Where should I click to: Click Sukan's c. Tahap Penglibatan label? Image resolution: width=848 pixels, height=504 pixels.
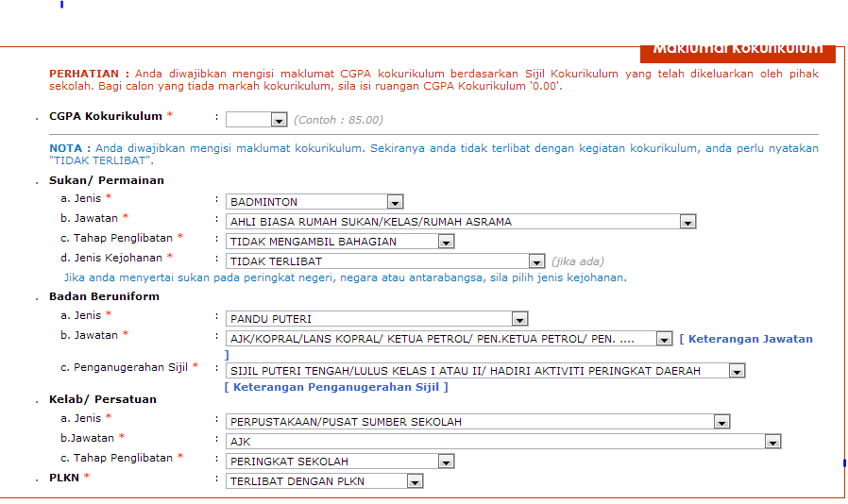117,239
